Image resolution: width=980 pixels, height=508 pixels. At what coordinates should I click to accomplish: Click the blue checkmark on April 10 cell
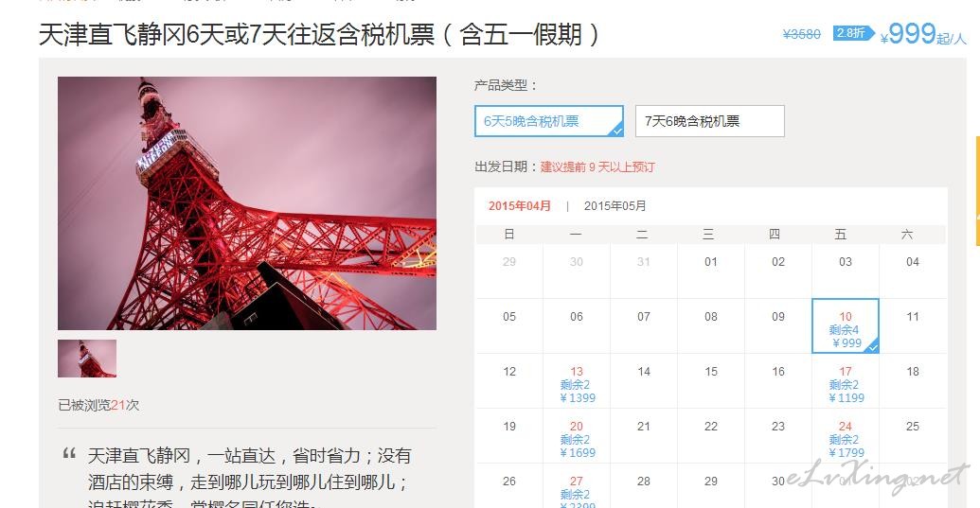click(873, 347)
